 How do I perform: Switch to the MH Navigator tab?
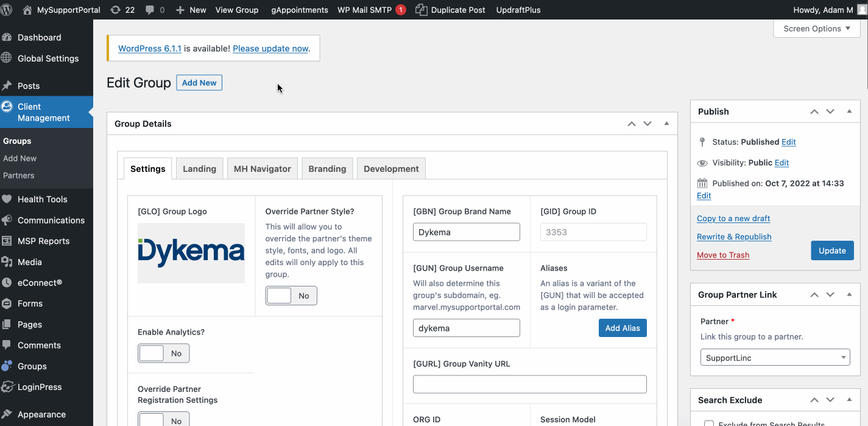coord(263,169)
